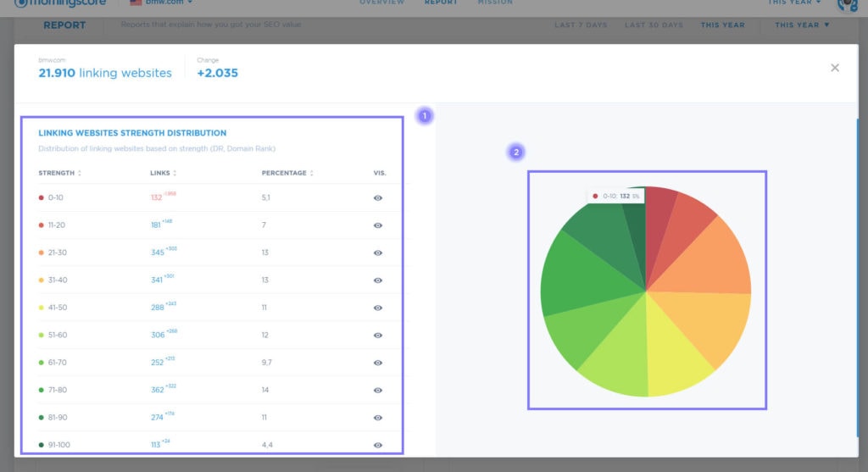
Task: Click the 4,4 percentage value
Action: coord(267,445)
